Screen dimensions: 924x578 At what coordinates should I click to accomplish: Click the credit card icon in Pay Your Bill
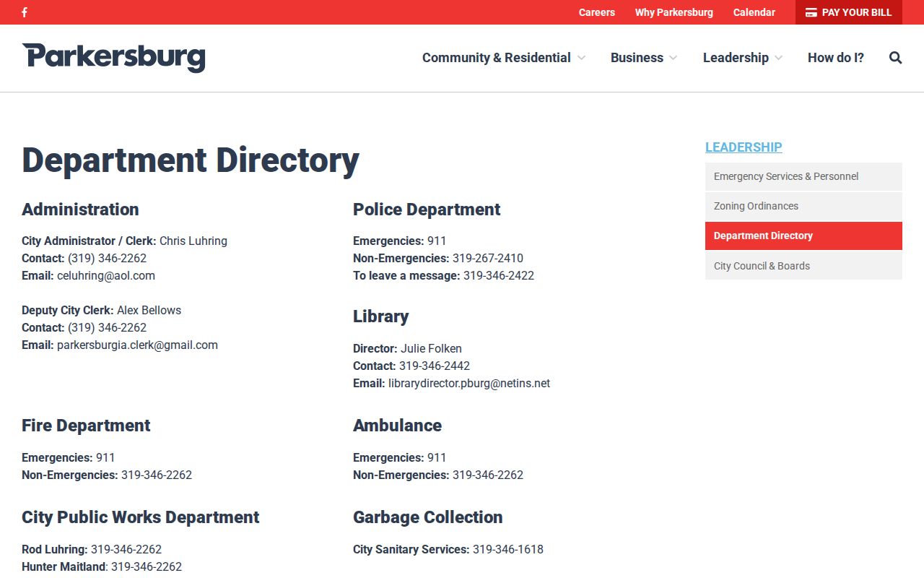pos(811,12)
